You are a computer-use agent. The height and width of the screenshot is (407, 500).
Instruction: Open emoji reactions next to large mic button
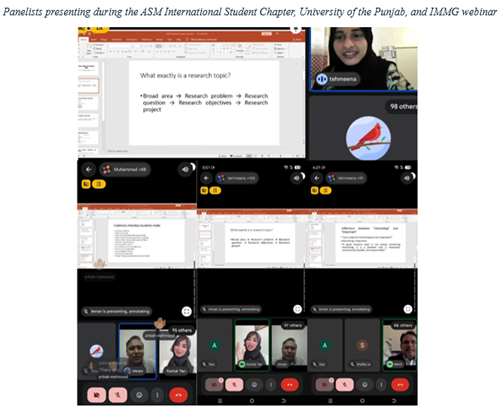[139, 395]
